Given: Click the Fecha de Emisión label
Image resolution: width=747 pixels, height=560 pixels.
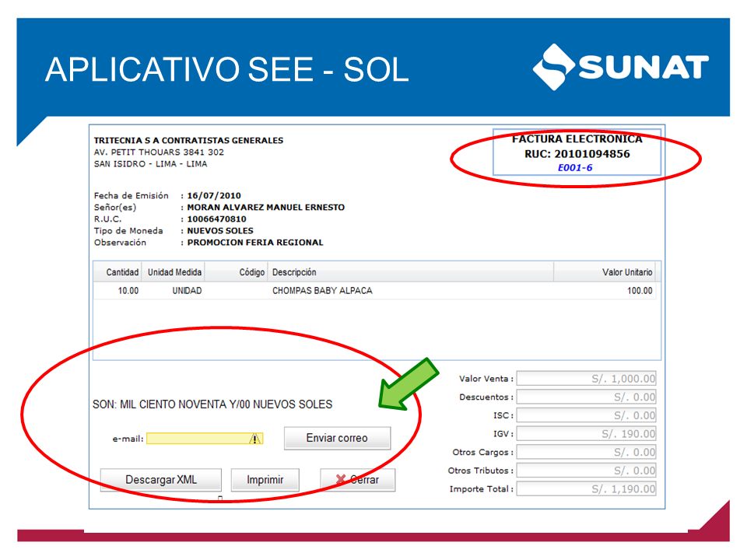Looking at the screenshot, I should [x=131, y=195].
